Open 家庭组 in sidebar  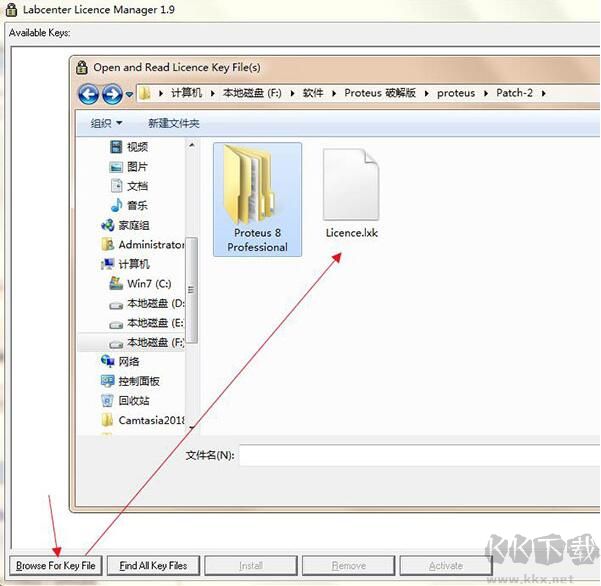coord(134,225)
